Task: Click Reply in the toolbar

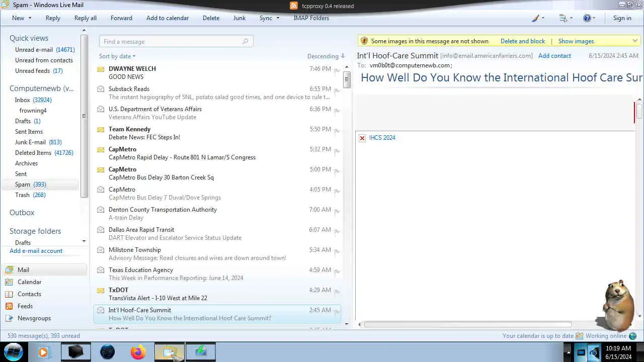Action: (x=53, y=18)
